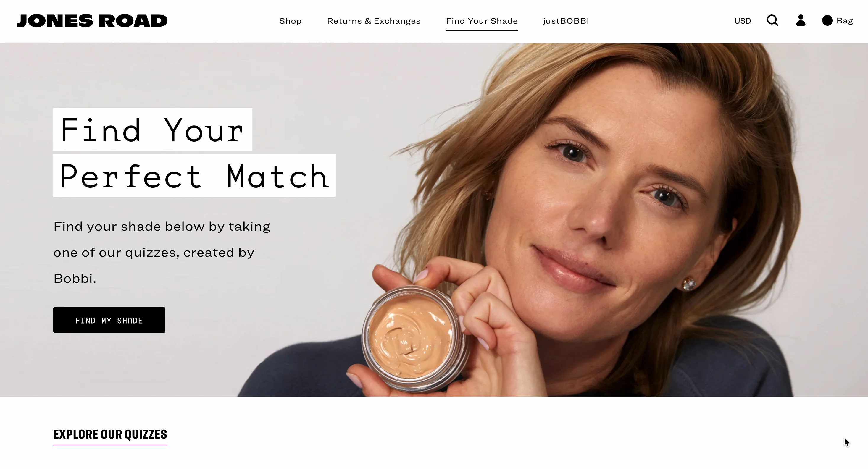
Task: Go to Returns & Exchanges
Action: coord(374,21)
